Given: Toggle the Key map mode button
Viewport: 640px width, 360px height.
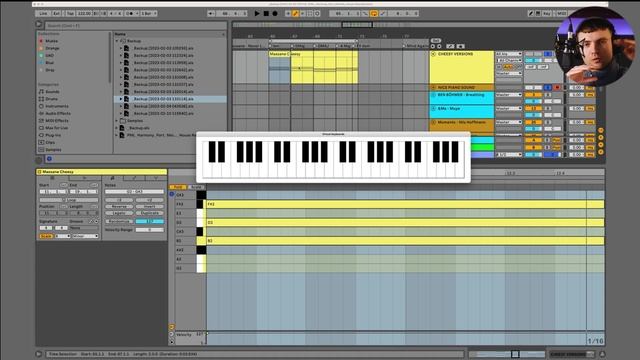Looking at the screenshot, I should pos(547,13).
